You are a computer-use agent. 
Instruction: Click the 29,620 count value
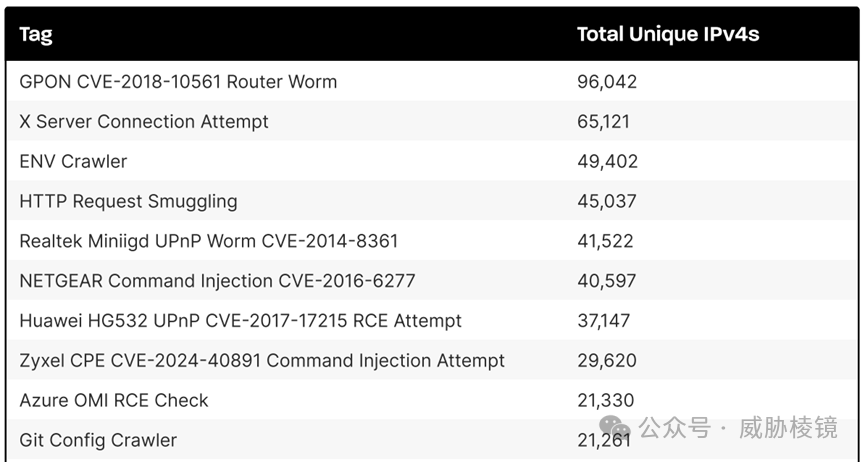point(607,360)
